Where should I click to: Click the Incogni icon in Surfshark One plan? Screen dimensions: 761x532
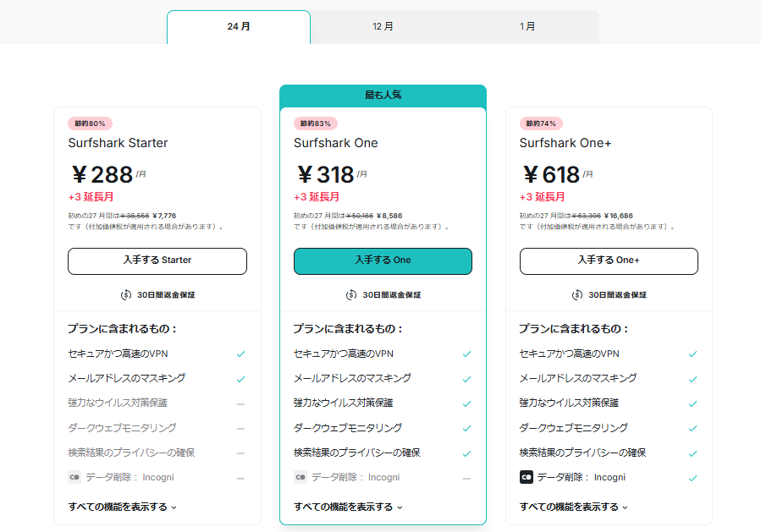[x=301, y=477]
